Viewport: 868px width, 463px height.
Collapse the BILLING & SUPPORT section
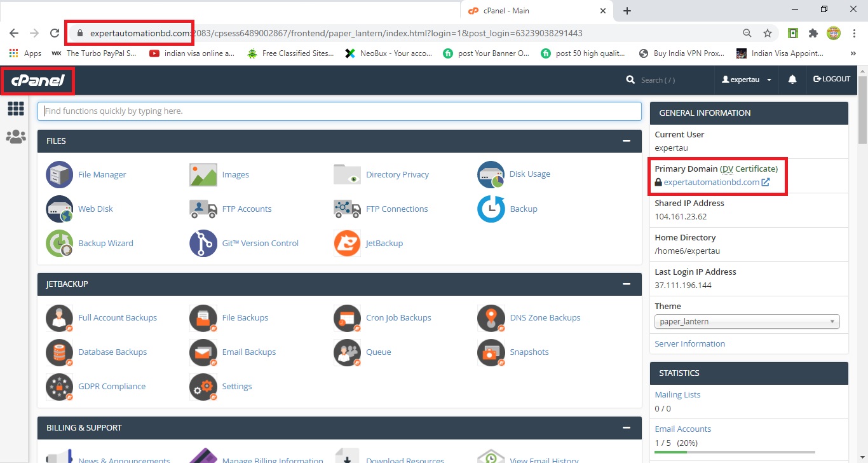pyautogui.click(x=627, y=428)
